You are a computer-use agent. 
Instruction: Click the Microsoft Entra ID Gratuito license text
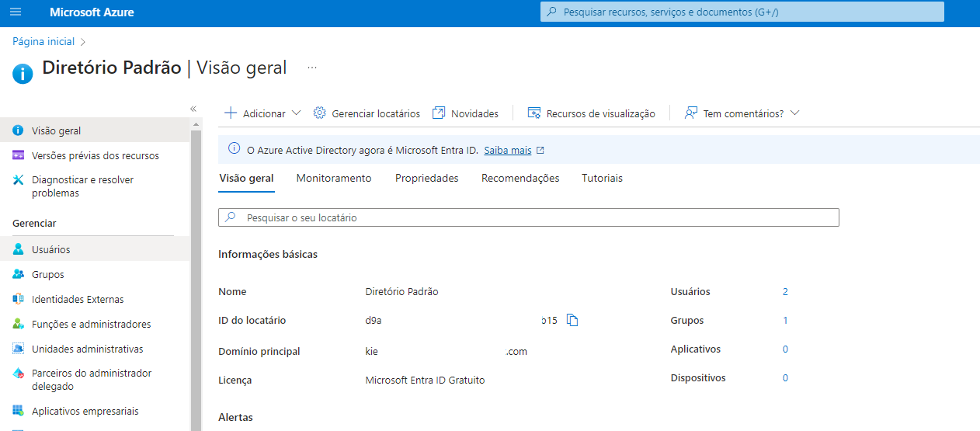(425, 381)
